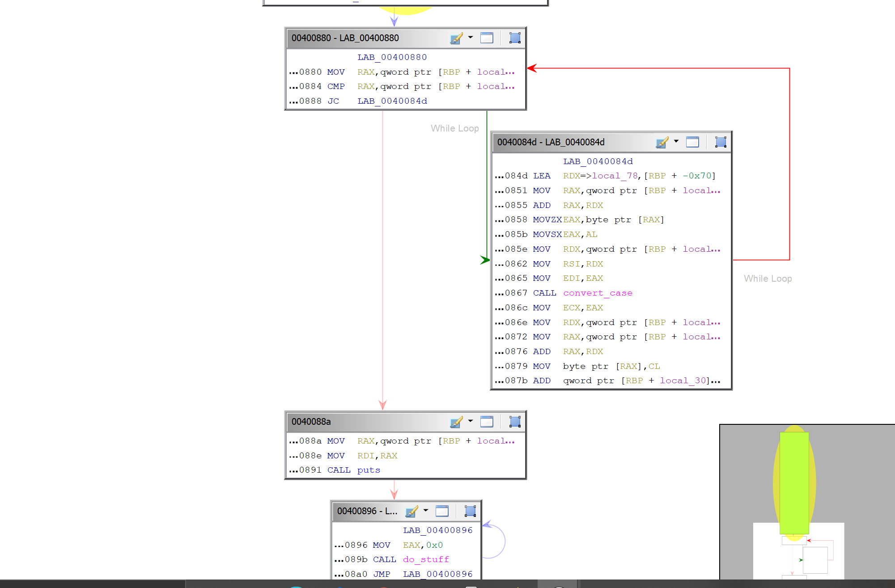Click group vertices icon on block 00400880
This screenshot has height=588, width=895.
[x=515, y=38]
